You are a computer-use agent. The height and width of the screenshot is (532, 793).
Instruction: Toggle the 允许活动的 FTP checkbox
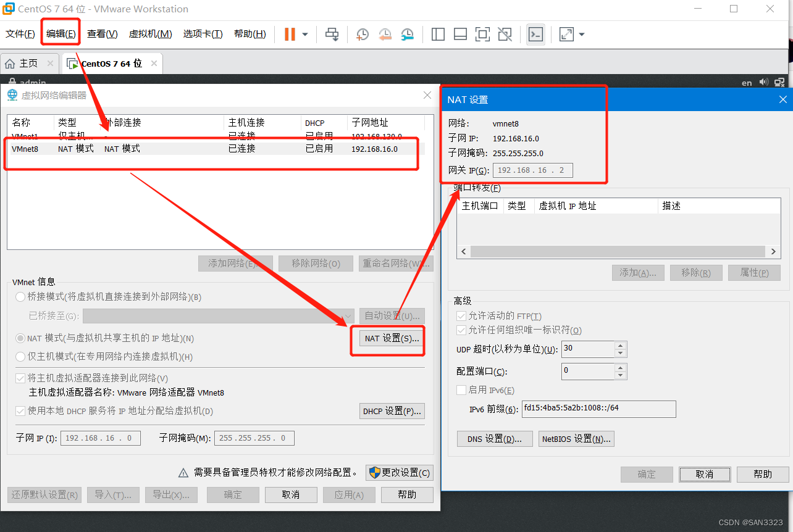461,316
